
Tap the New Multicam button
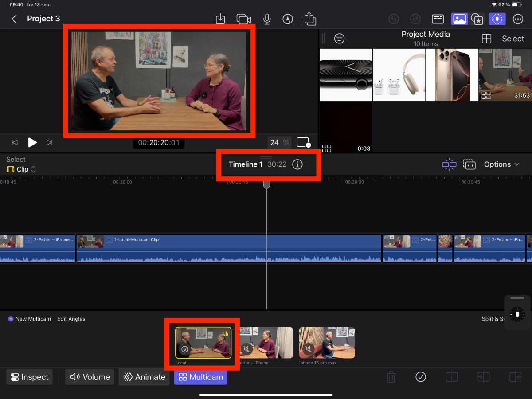29,319
